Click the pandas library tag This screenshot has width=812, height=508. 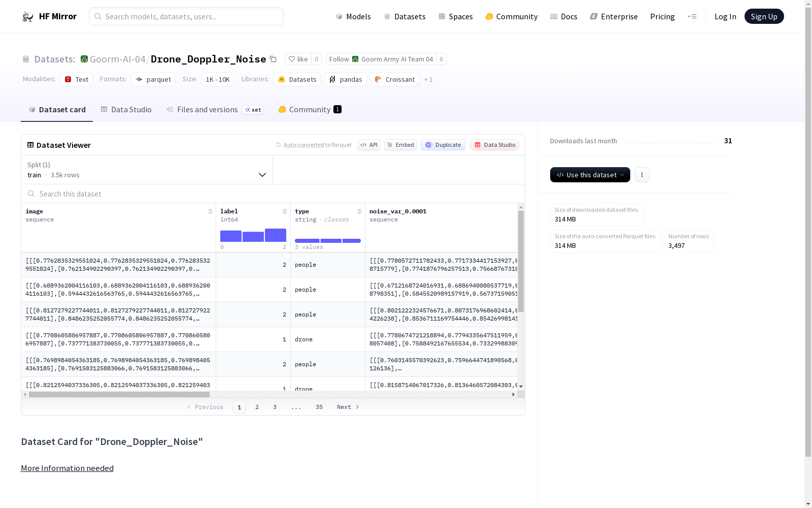[x=346, y=79]
